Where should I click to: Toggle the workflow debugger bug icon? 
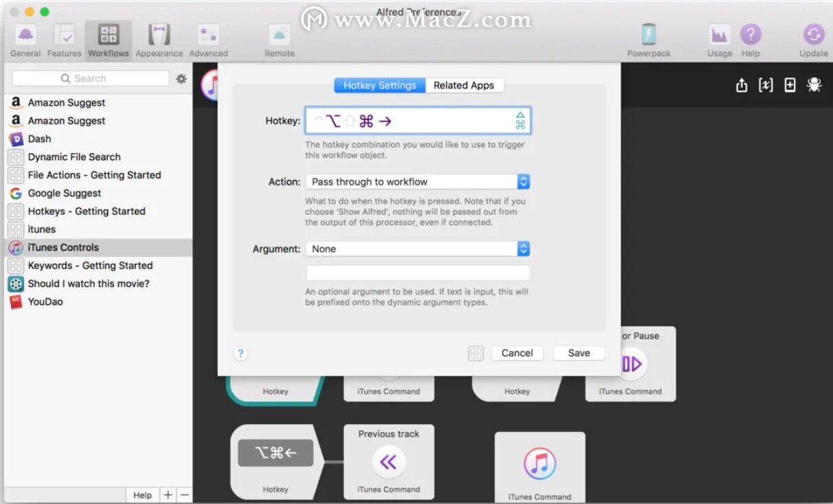(x=814, y=85)
